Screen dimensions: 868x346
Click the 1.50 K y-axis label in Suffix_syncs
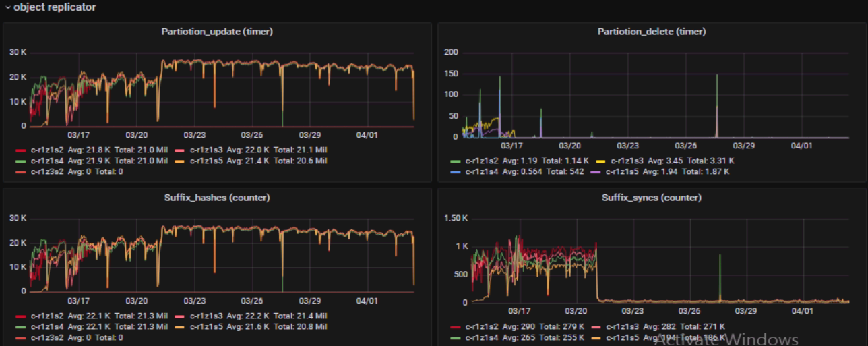456,218
